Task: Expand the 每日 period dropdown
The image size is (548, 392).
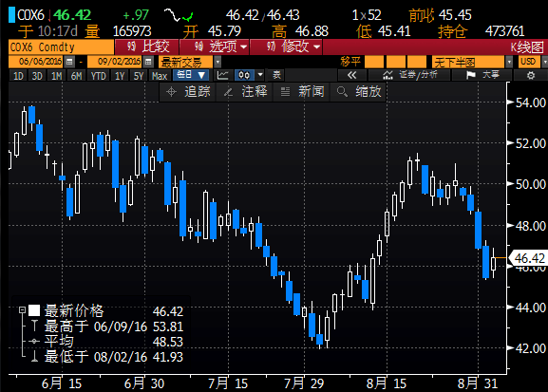Action: tap(191, 75)
